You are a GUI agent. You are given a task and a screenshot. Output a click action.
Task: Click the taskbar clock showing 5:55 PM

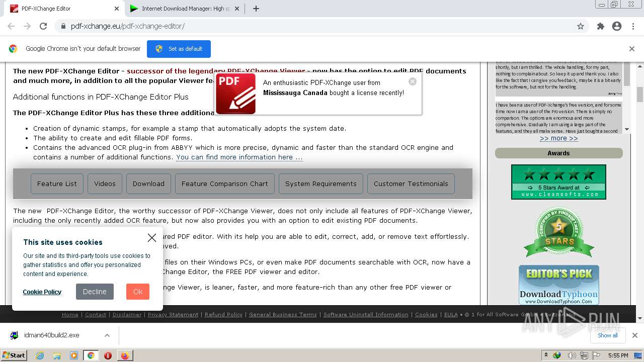pos(618,355)
